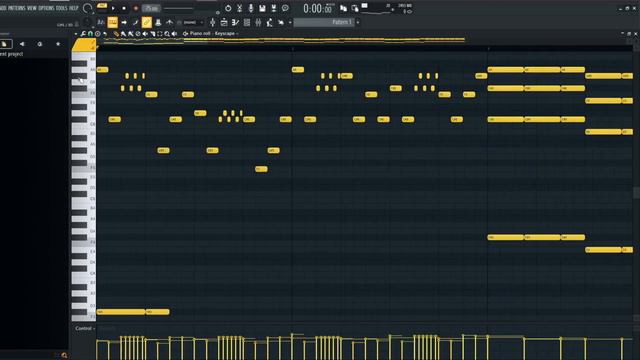Screen dimensions: 640x360
Task: Open the wrench Tools menu in piano roll
Action: 83,34
